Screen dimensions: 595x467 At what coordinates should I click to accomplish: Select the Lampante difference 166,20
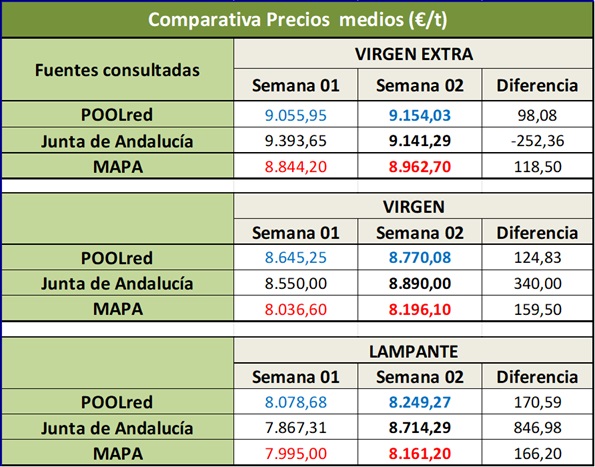click(537, 453)
